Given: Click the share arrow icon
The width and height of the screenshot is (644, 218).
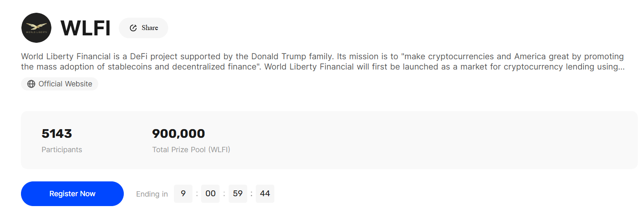Looking at the screenshot, I should tap(133, 28).
